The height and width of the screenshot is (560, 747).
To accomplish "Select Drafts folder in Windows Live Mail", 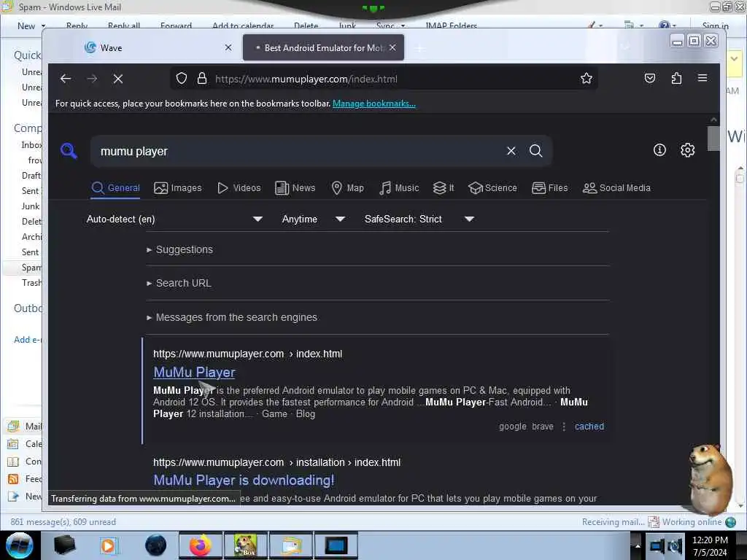I will pyautogui.click(x=31, y=176).
